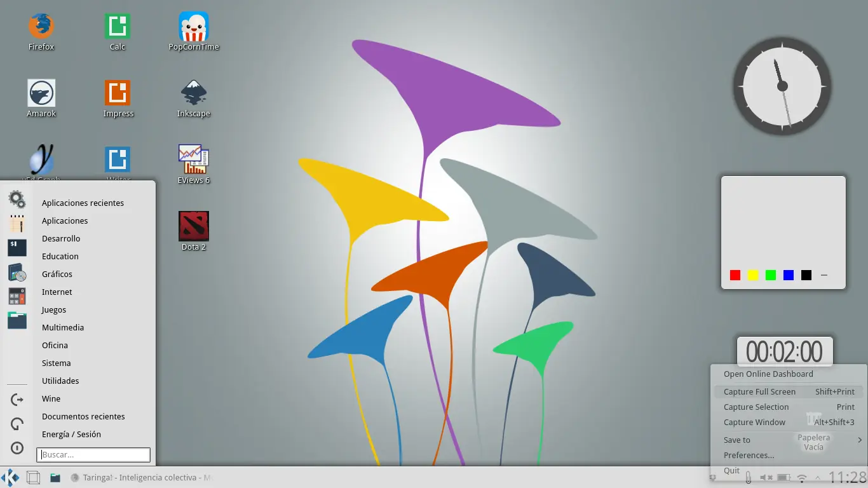Choose Capture Full Screen
Viewport: 868px width, 488px height.
[x=789, y=391]
